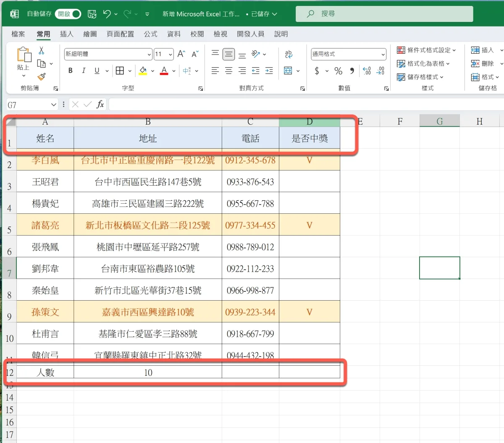Open the Name Box dropdown arrow
The image size is (504, 443).
pos(53,105)
